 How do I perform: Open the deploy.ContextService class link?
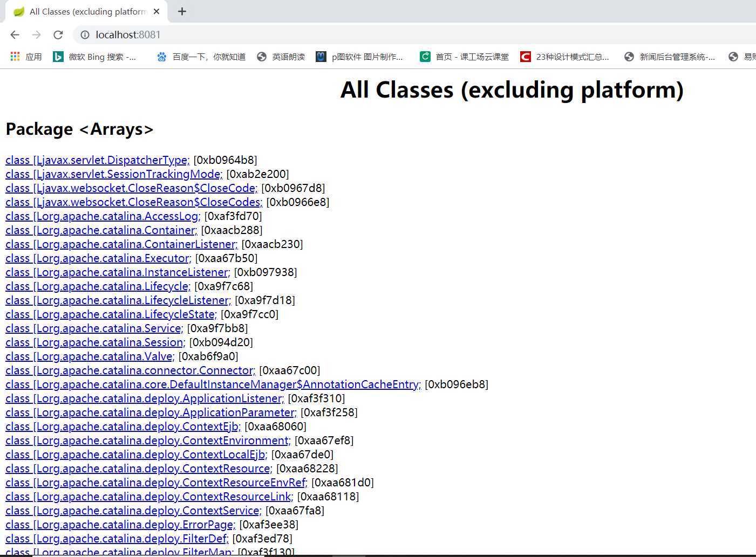pos(134,511)
